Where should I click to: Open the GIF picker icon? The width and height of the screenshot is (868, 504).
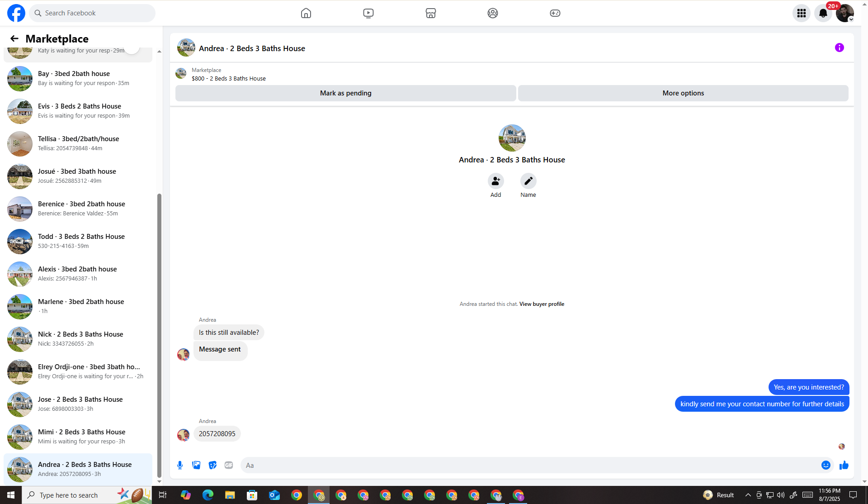point(229,465)
